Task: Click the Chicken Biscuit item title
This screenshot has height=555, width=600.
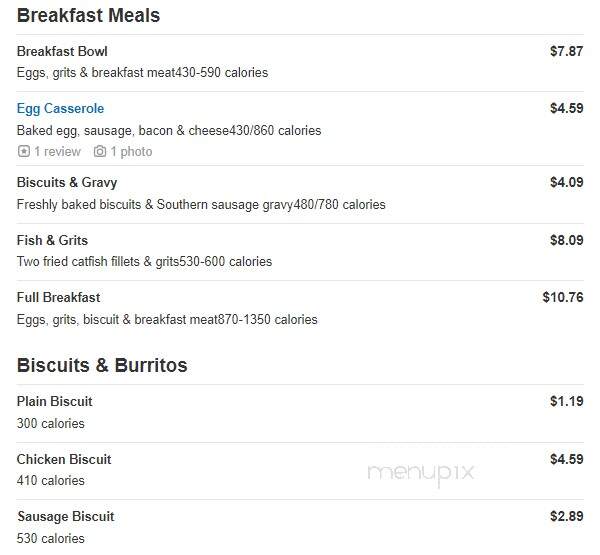Action: 64,459
